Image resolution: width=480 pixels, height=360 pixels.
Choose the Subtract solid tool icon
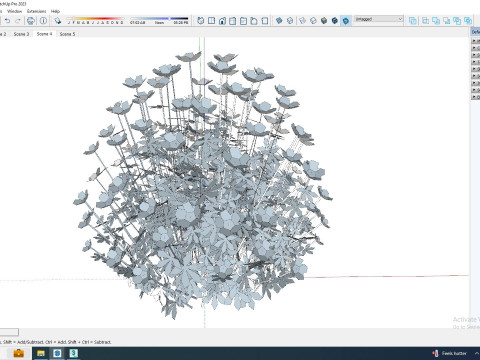click(x=447, y=21)
